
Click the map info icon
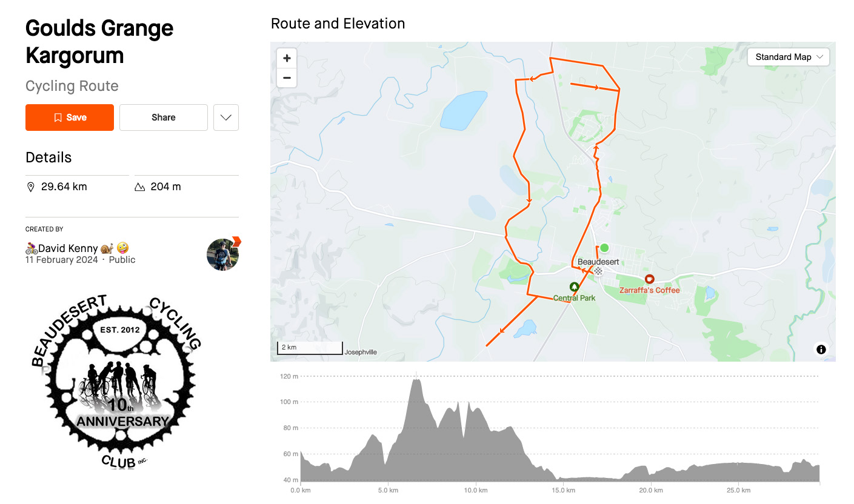tap(821, 349)
